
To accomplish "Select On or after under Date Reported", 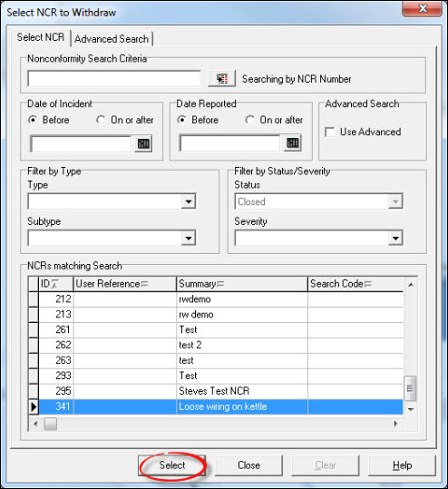I will (x=249, y=120).
